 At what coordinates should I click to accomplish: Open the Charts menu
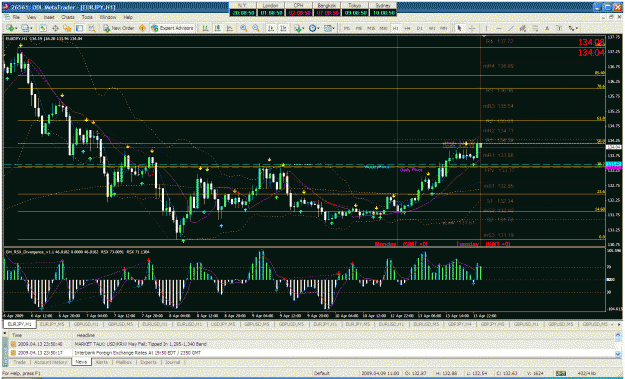point(68,18)
